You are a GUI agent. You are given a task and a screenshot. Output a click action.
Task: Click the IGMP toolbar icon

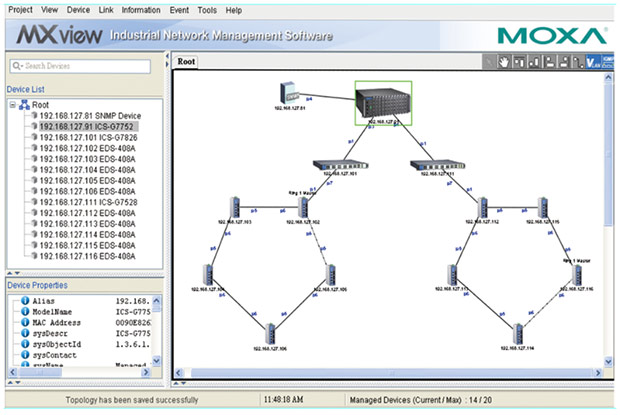[608, 62]
